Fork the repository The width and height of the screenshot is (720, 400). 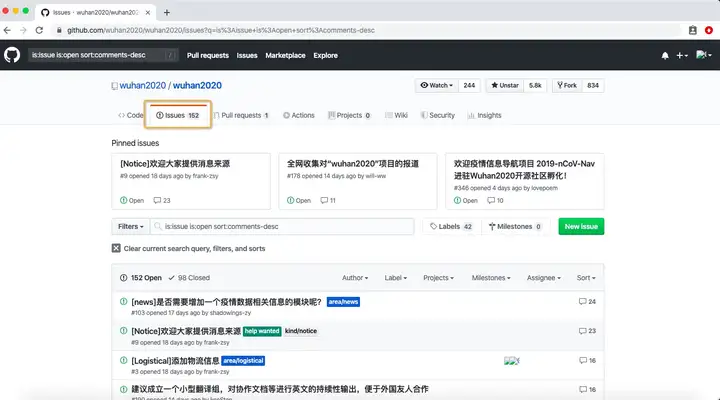pyautogui.click(x=567, y=85)
